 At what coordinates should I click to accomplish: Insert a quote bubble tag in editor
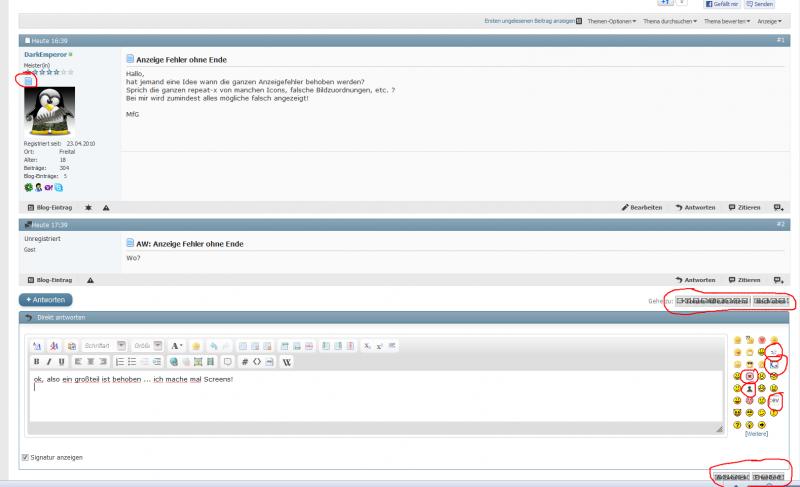click(227, 361)
